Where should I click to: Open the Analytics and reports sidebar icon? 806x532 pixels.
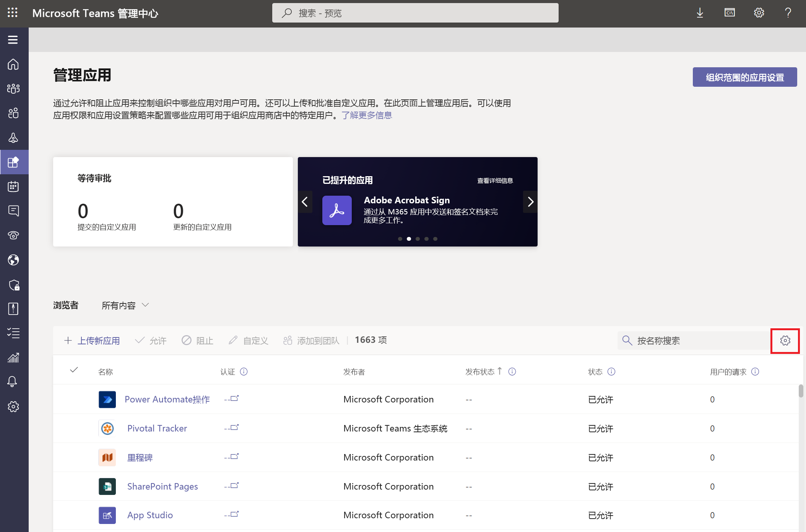coord(13,358)
